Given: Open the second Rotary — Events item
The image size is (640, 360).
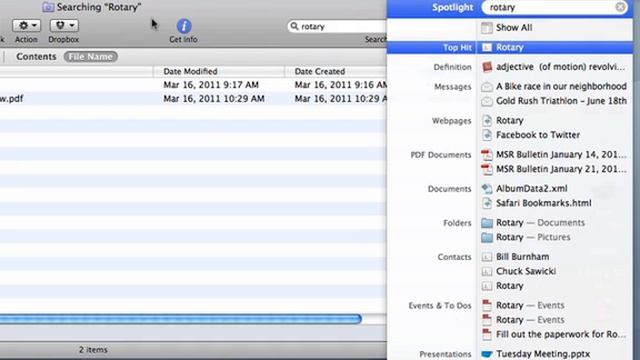Looking at the screenshot, I should (x=530, y=320).
